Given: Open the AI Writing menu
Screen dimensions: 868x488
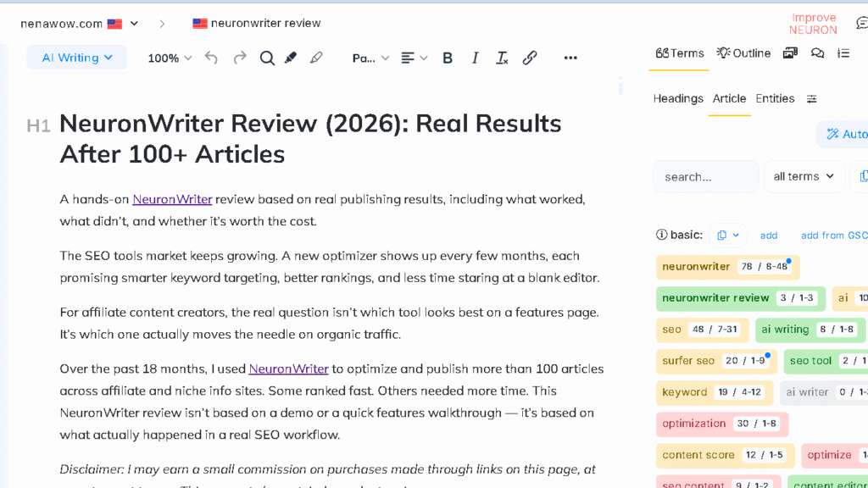Looking at the screenshot, I should click(77, 58).
